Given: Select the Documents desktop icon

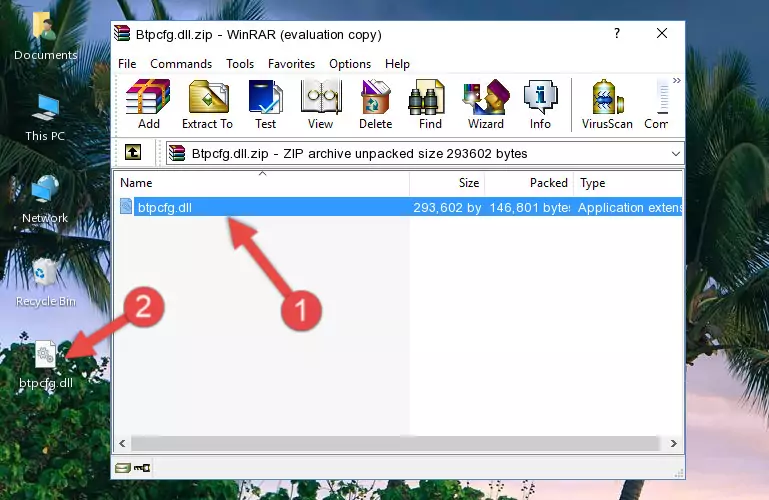Looking at the screenshot, I should [46, 37].
